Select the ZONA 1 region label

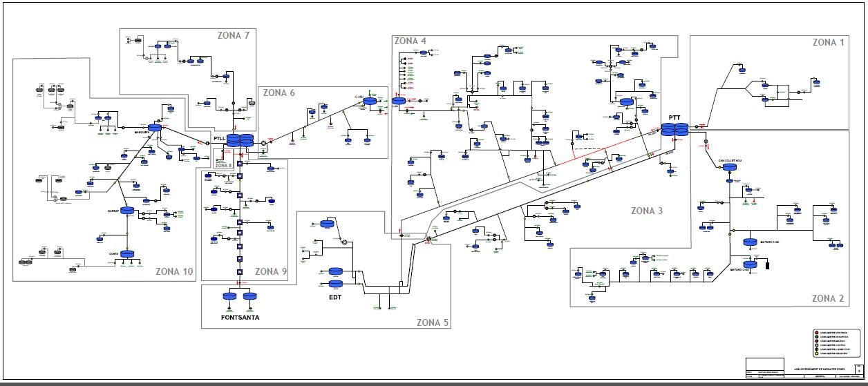click(828, 43)
